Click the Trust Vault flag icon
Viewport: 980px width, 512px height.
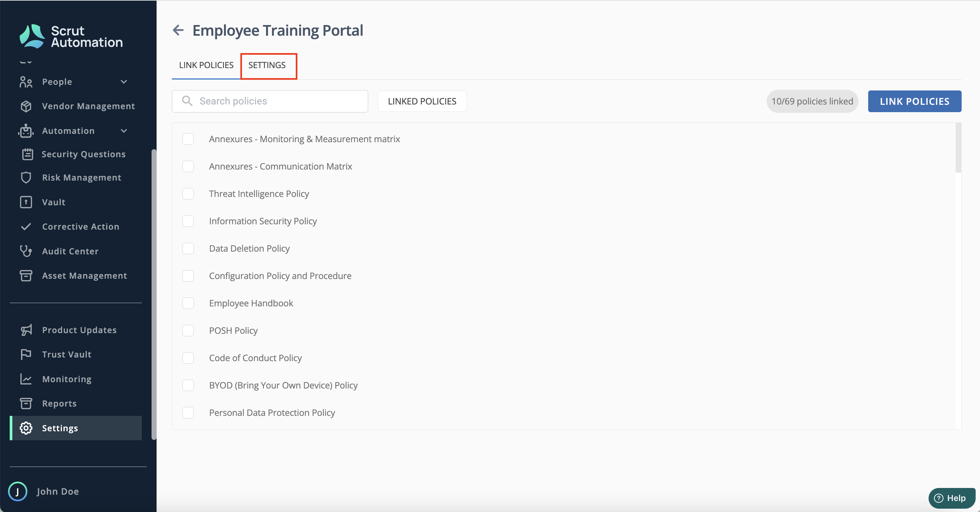point(26,354)
